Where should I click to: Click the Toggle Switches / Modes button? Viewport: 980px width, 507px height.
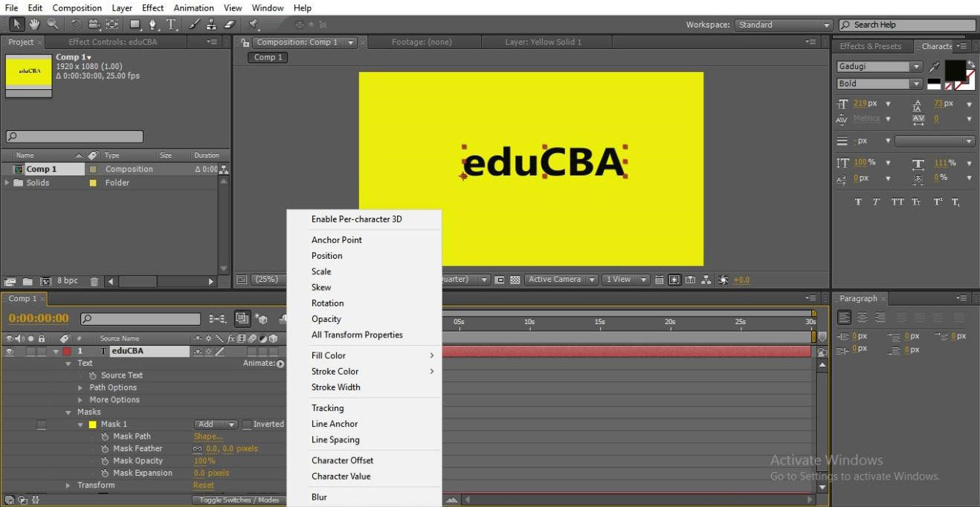(239, 500)
